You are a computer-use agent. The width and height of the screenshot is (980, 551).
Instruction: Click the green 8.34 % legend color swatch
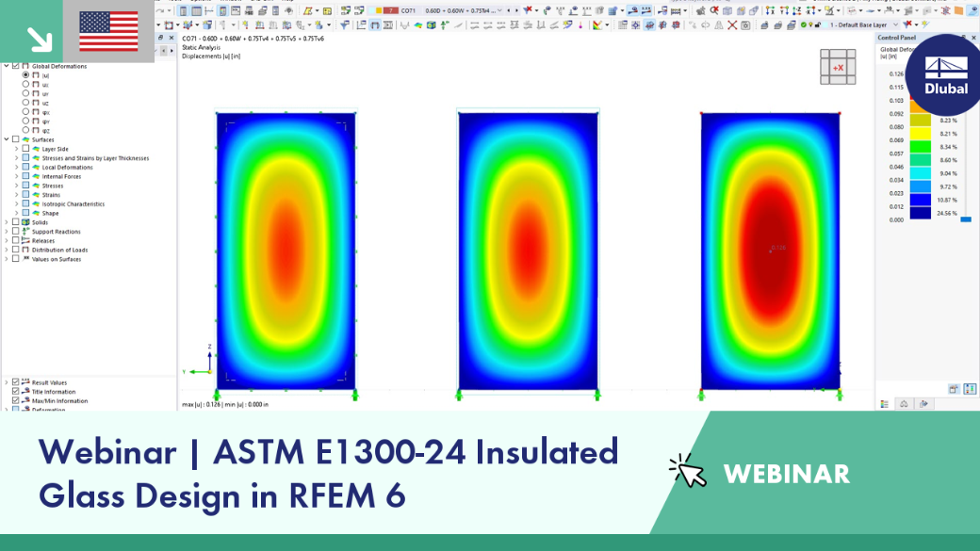pos(920,147)
